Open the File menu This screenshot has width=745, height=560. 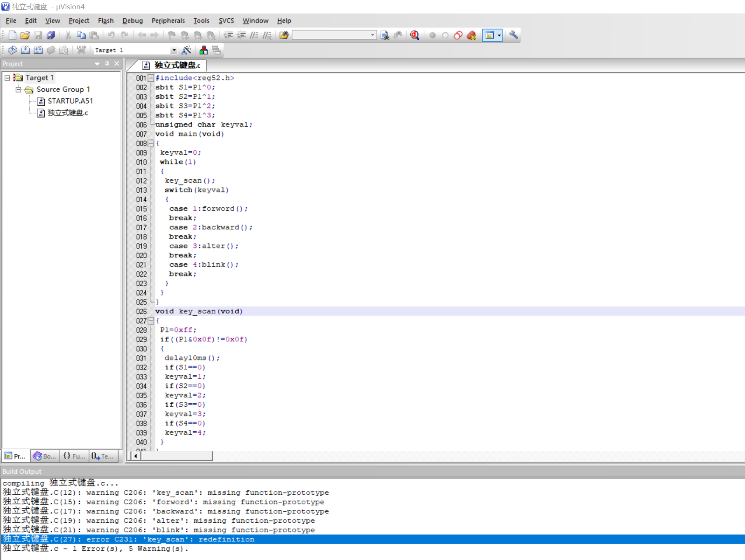tap(11, 21)
